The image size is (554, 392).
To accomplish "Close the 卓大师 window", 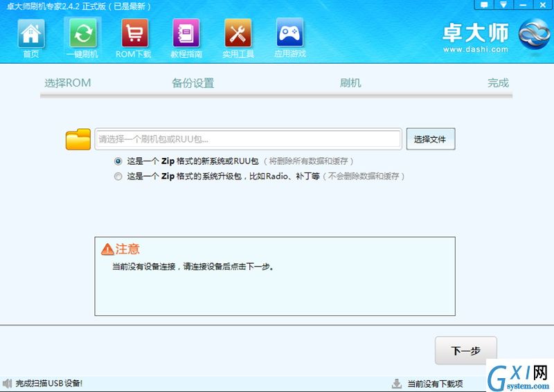I will (543, 5).
